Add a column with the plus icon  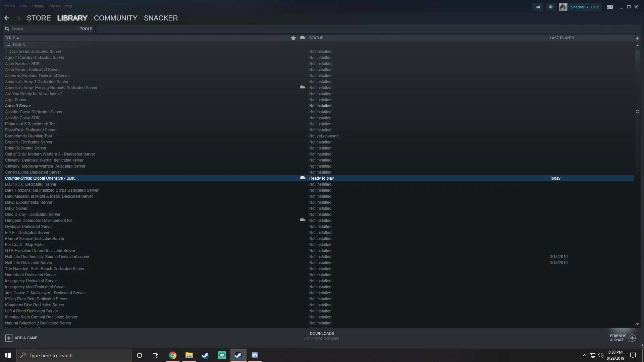click(x=637, y=38)
